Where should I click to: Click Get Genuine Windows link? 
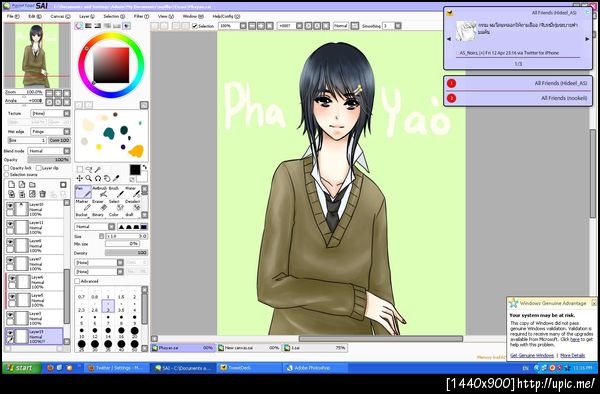[532, 355]
